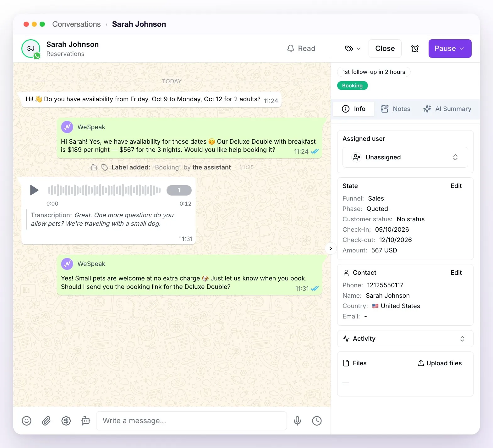Click the payment request dollar icon
This screenshot has width=493, height=448.
pos(66,421)
